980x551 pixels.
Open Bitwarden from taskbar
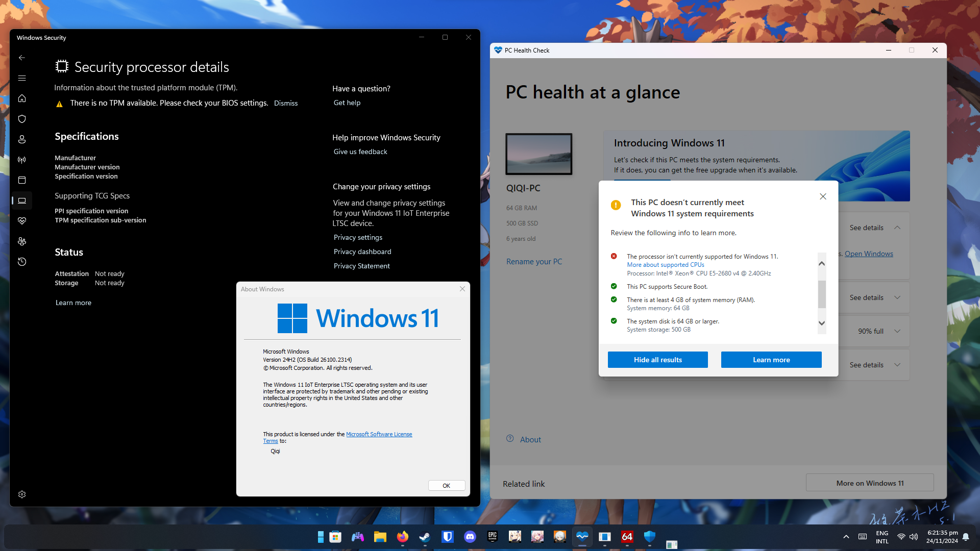(448, 537)
